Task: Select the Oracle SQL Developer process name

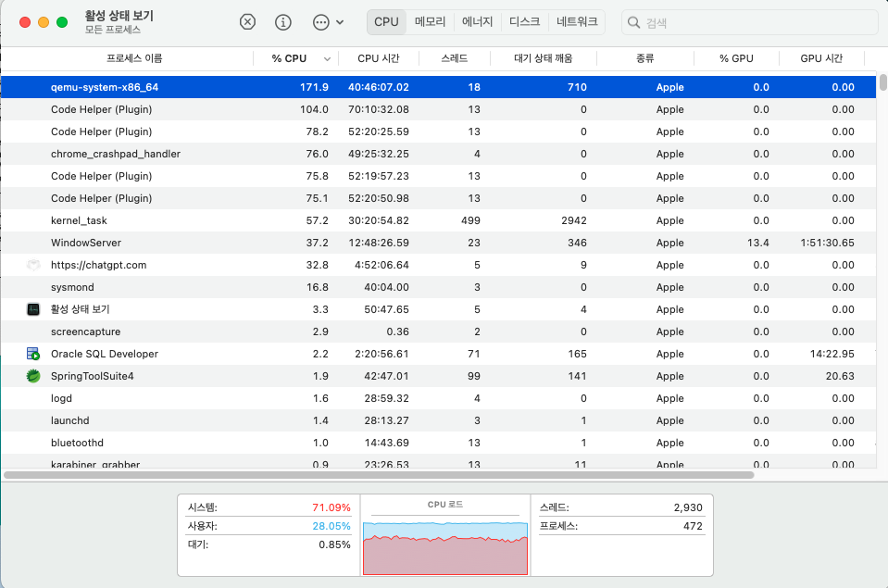Action: click(105, 354)
